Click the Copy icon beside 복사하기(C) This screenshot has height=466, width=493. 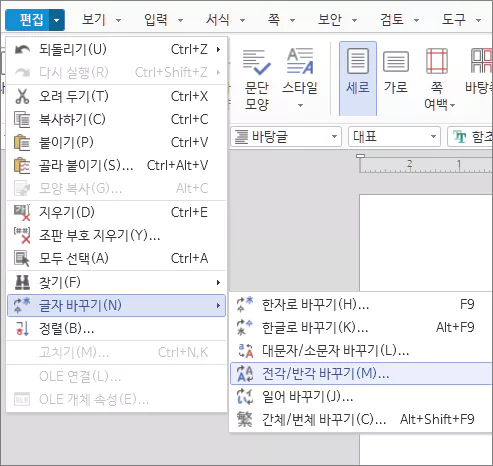(22, 120)
